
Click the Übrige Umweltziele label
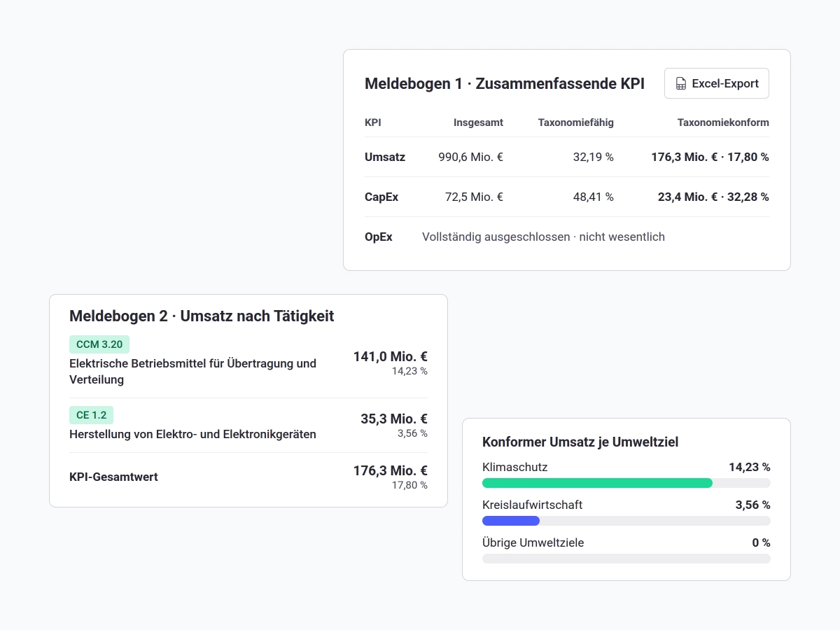[x=533, y=542]
